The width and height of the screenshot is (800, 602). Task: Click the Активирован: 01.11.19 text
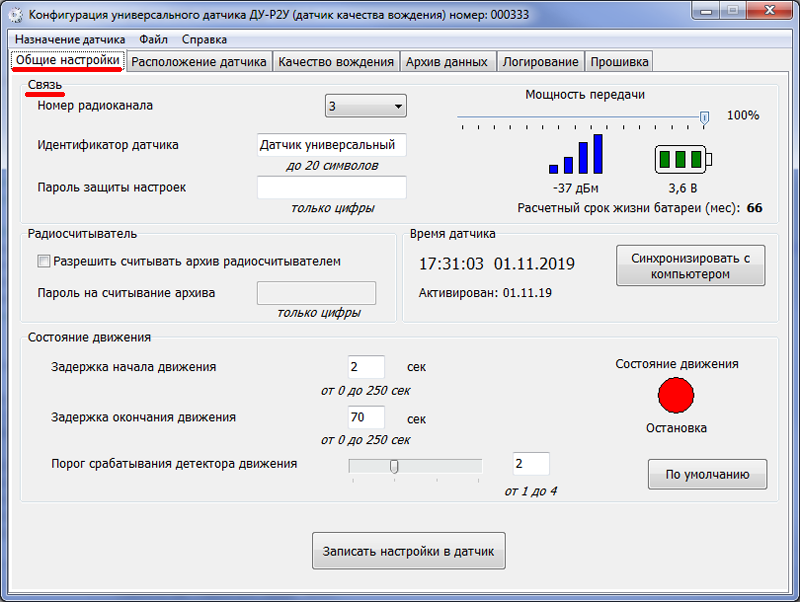pyautogui.click(x=485, y=293)
